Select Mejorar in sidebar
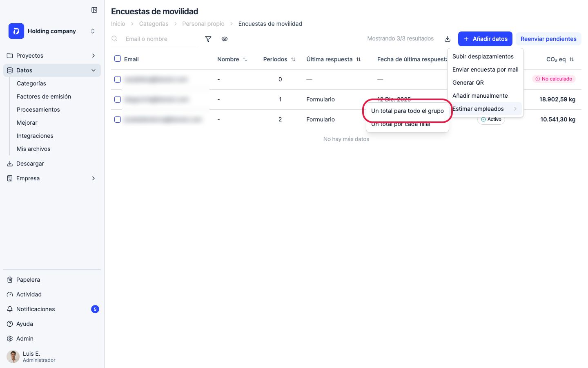Viewport: 588px width, 368px height. (27, 123)
